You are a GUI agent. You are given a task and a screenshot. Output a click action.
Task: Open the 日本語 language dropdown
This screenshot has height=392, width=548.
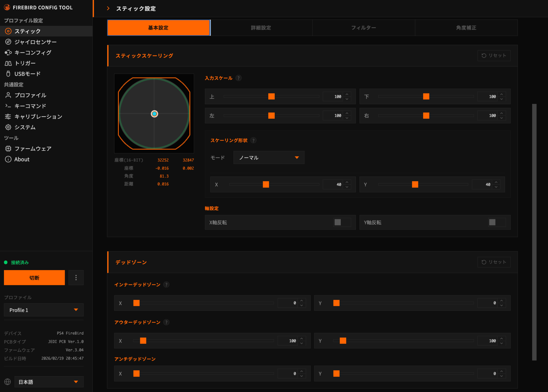coord(49,382)
